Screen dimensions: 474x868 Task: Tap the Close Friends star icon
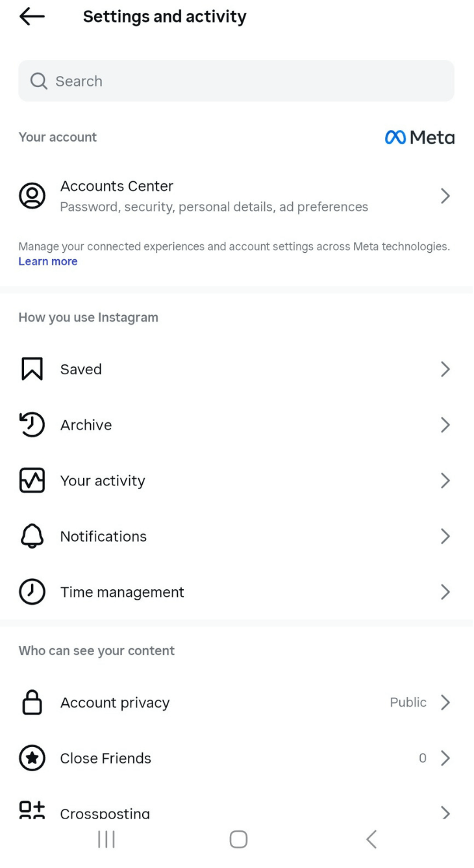pyautogui.click(x=32, y=758)
